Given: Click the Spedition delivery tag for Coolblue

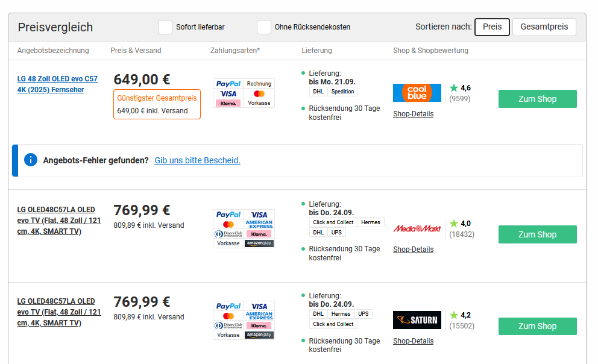Looking at the screenshot, I should 342,92.
